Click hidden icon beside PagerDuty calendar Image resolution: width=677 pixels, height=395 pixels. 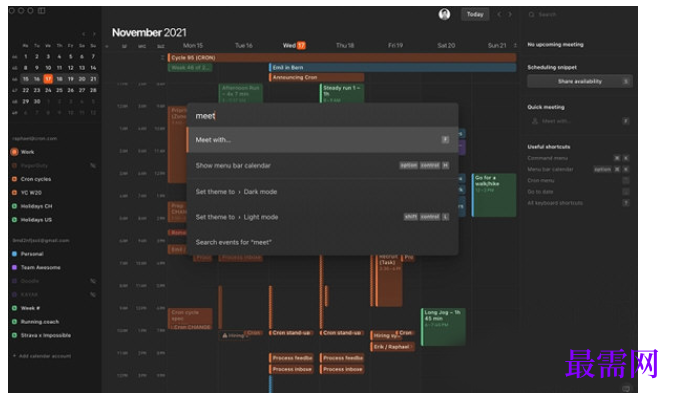pyautogui.click(x=92, y=165)
